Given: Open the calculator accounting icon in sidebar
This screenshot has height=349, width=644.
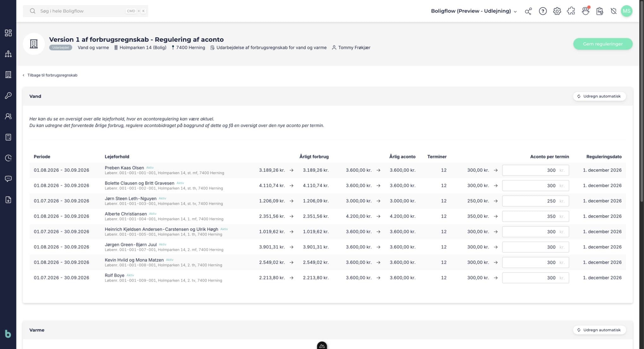Looking at the screenshot, I should coord(8,137).
